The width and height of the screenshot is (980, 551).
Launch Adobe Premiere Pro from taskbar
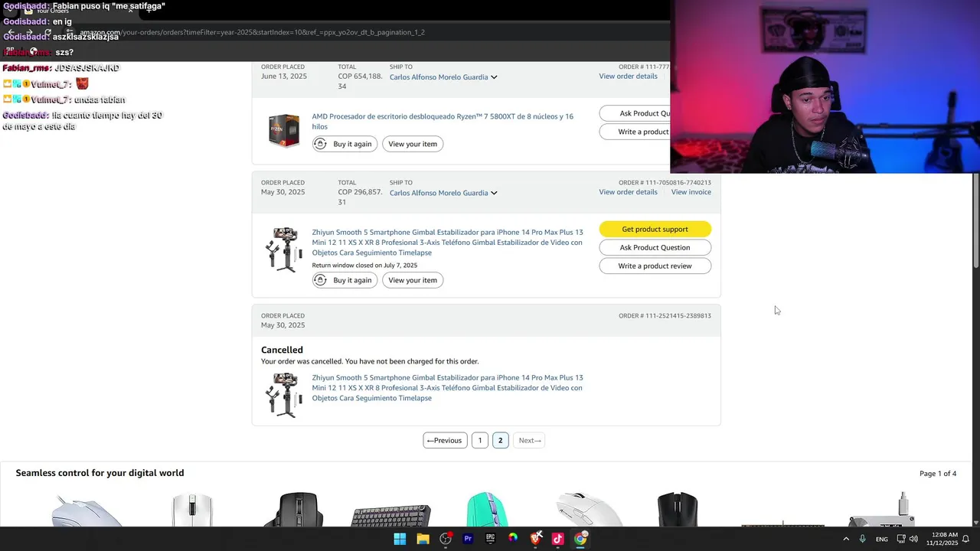click(468, 539)
